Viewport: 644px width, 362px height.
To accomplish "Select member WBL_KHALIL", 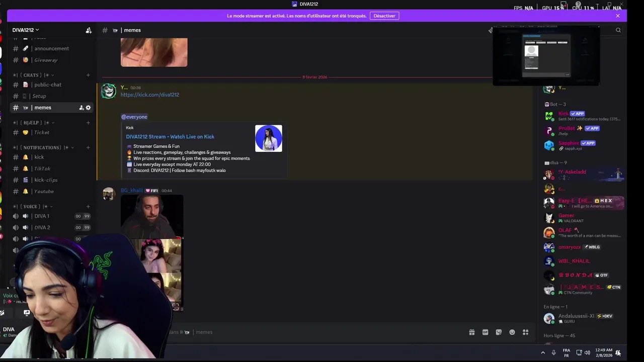I will (x=584, y=261).
